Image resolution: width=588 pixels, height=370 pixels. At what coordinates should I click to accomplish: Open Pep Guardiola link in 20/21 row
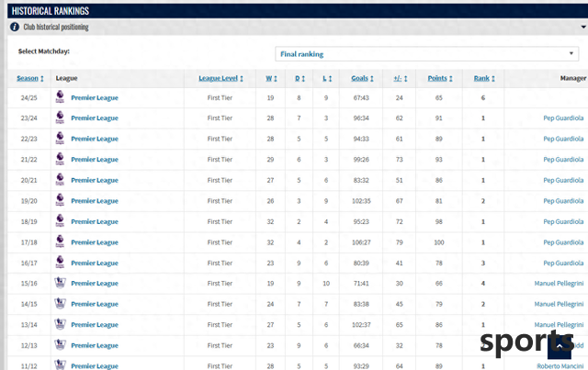pyautogui.click(x=563, y=180)
